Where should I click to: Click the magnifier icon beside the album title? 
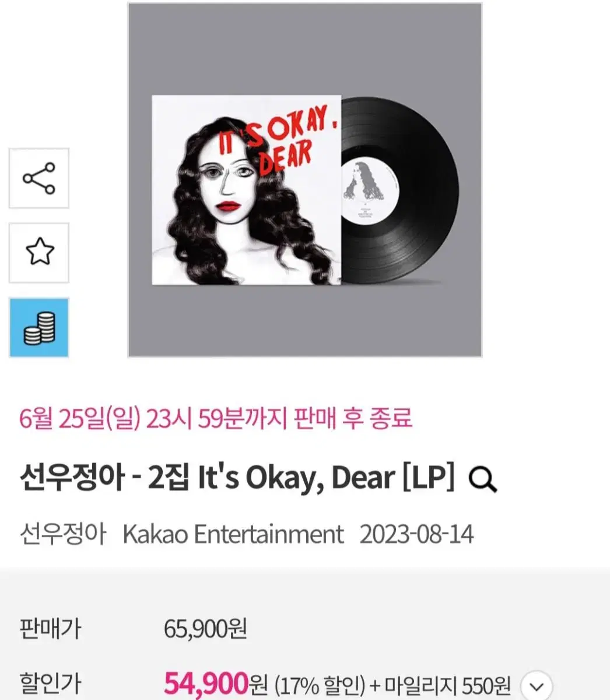tap(483, 480)
